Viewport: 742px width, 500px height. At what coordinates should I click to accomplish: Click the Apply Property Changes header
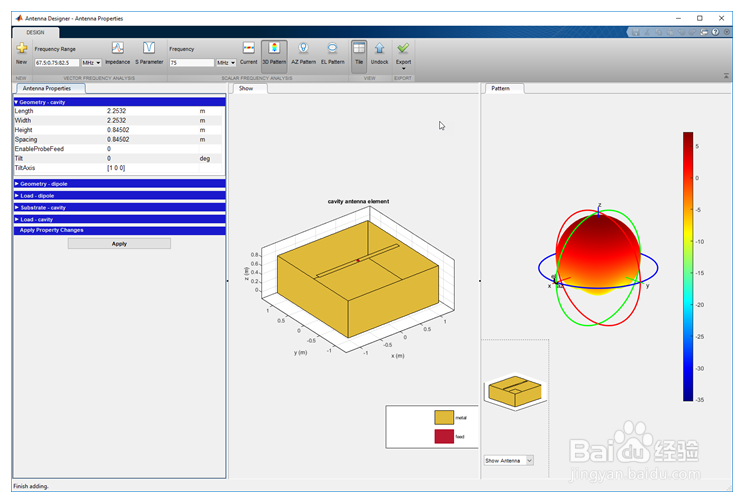[x=119, y=230]
